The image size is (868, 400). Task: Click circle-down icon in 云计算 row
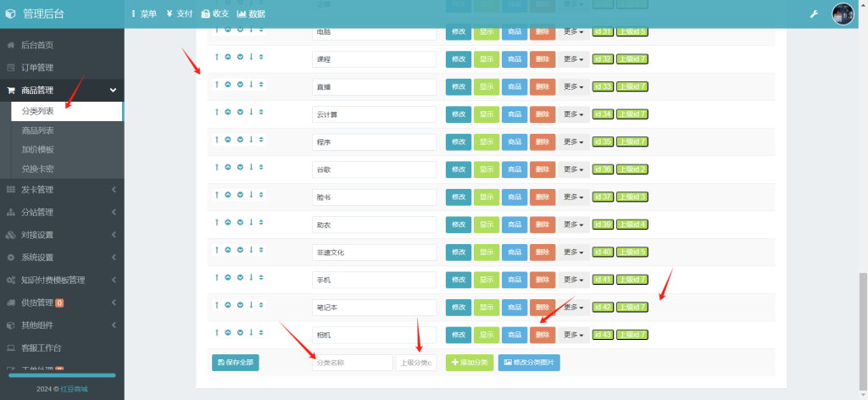coord(240,112)
